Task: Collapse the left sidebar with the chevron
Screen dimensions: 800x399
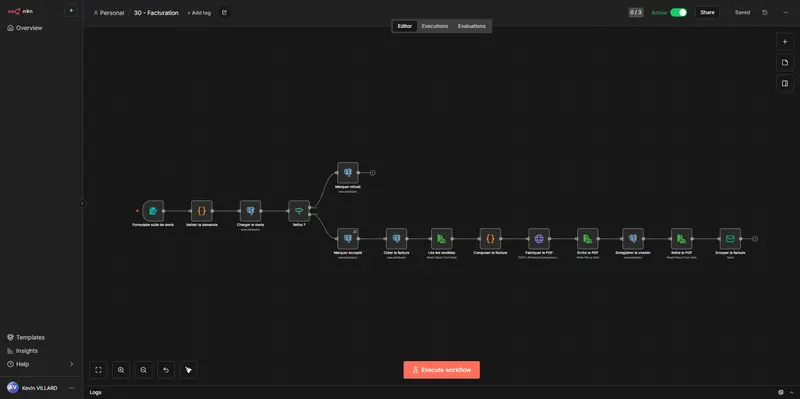Action: (82, 203)
